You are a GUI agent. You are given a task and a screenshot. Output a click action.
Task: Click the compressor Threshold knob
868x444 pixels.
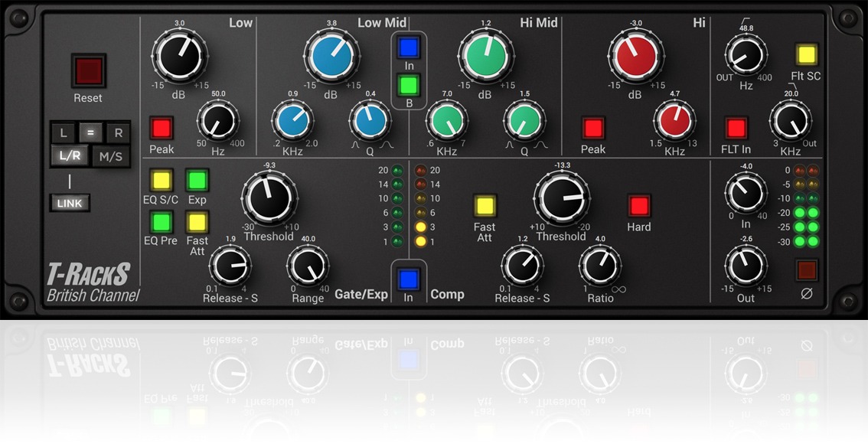(561, 197)
